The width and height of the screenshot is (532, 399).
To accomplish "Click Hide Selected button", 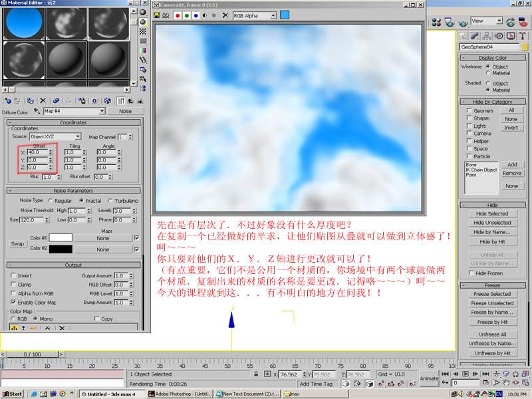I will pyautogui.click(x=492, y=213).
